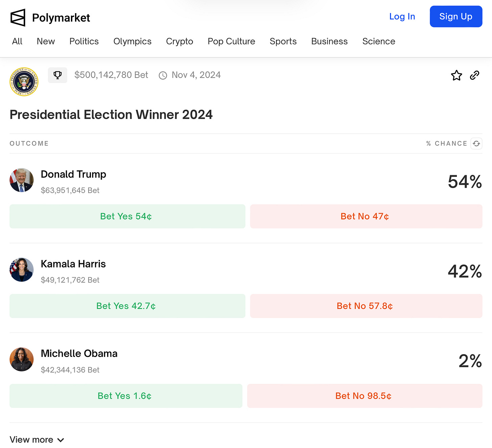Click the Presidential seal market image

tap(24, 82)
